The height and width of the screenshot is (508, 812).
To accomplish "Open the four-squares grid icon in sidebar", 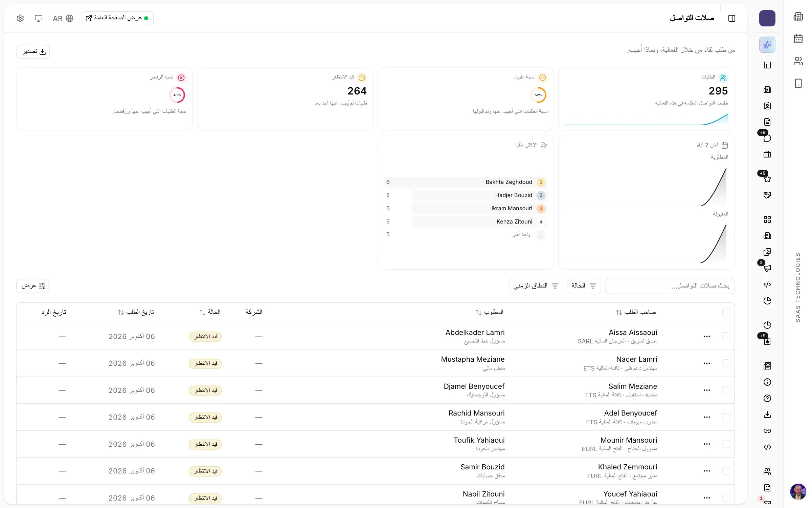I will pos(767,219).
